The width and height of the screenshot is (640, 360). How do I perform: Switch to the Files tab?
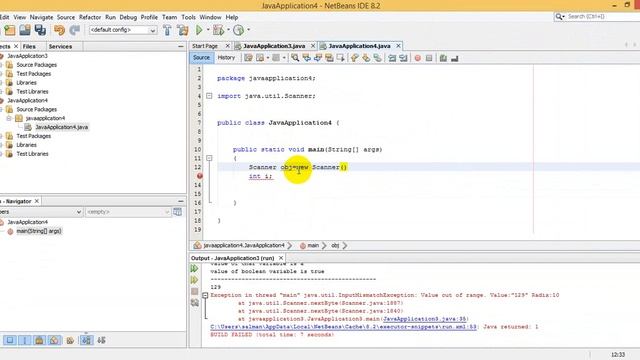click(29, 47)
